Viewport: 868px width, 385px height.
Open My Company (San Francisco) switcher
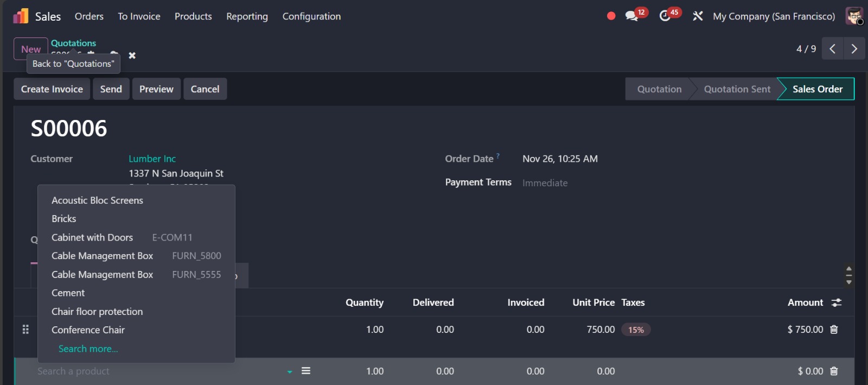(x=774, y=16)
